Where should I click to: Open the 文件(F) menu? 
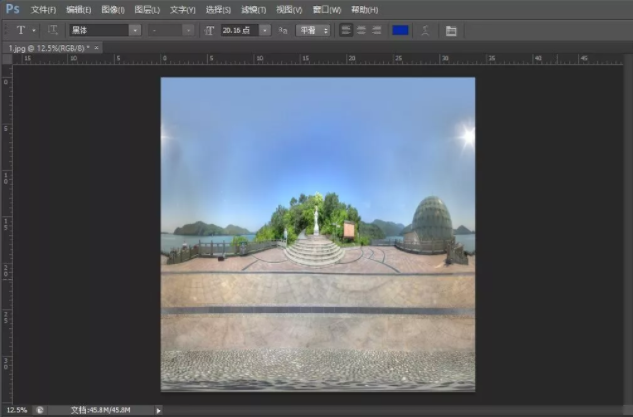(43, 10)
